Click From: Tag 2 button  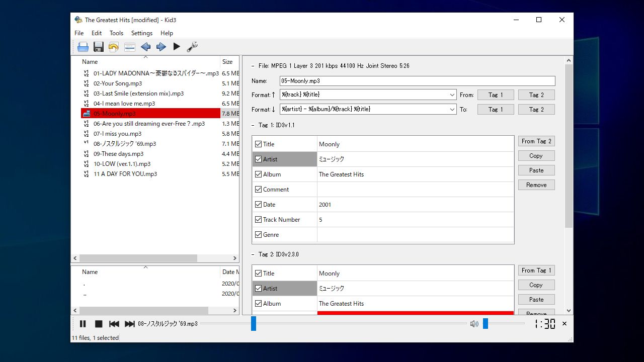click(x=536, y=95)
